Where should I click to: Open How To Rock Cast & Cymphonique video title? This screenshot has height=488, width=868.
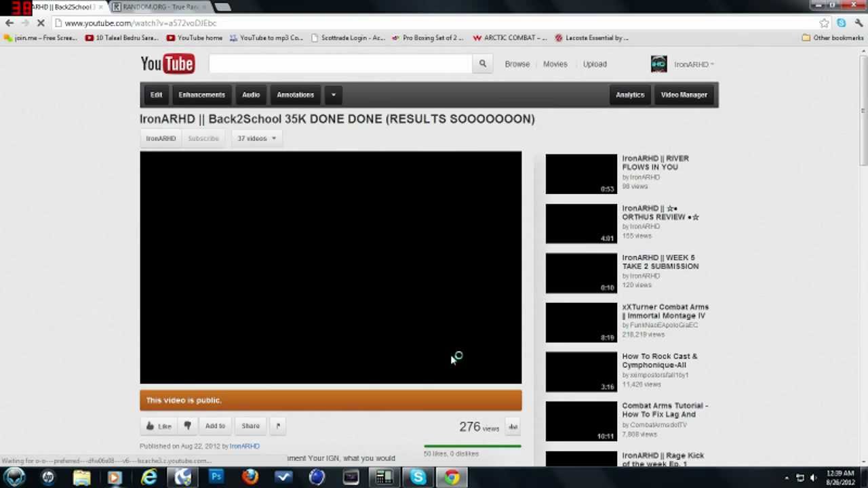tap(660, 361)
